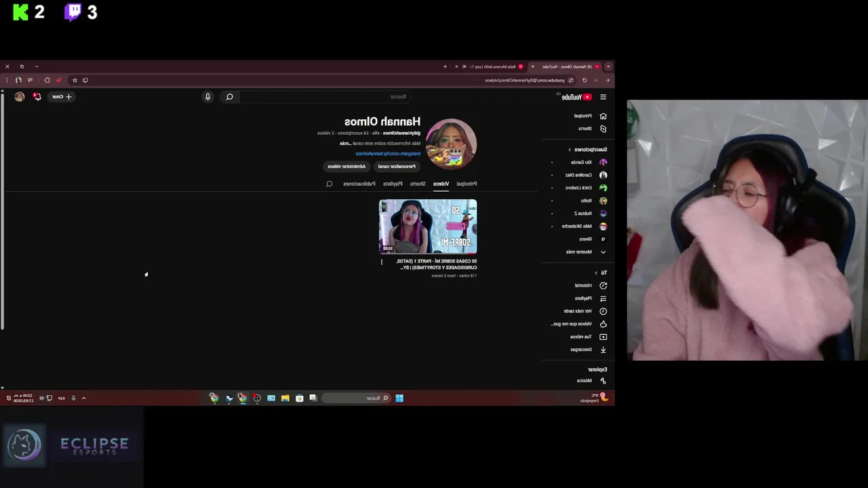868x488 pixels.
Task: Open Carolina Díaz subscription channel
Action: 587,175
